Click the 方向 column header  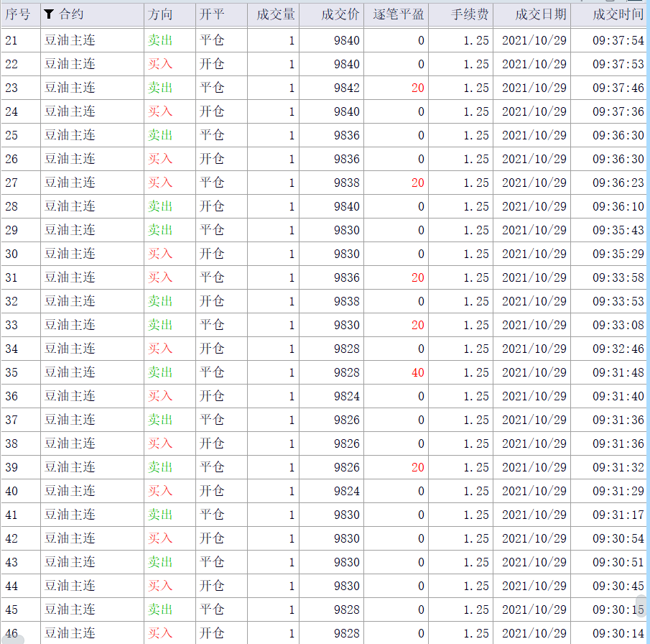[x=160, y=14]
